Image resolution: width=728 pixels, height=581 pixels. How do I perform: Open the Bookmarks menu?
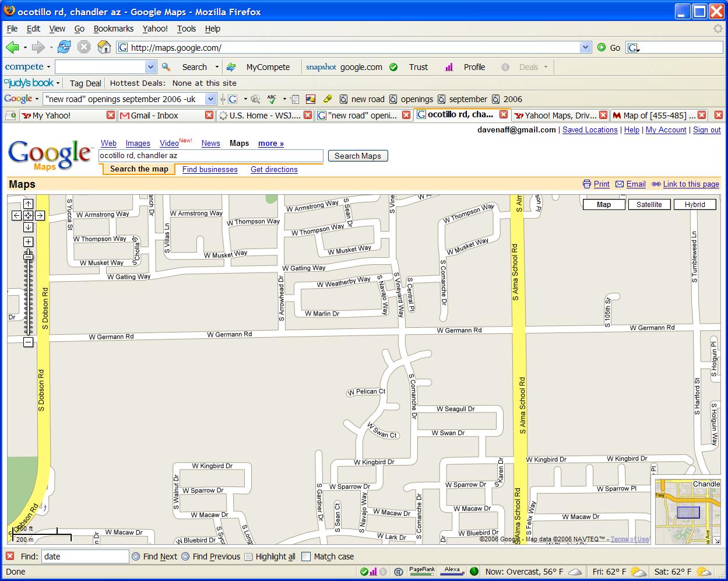click(114, 29)
